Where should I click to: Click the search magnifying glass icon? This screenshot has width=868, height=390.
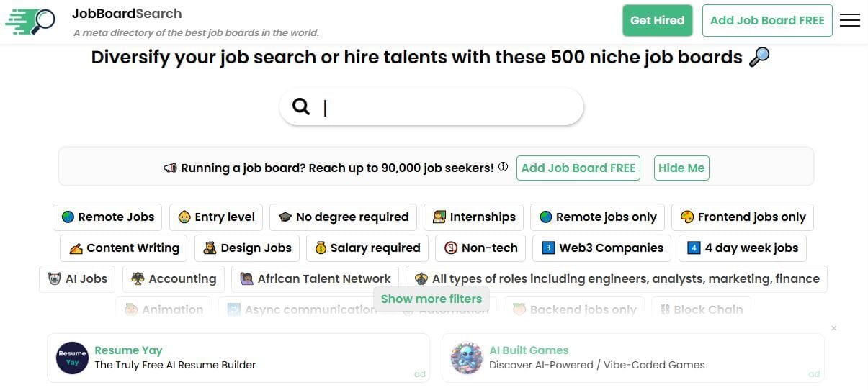(301, 106)
